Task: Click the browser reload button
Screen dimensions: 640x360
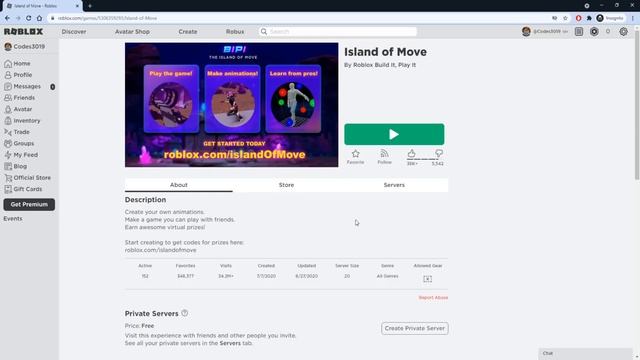Action: coord(29,18)
